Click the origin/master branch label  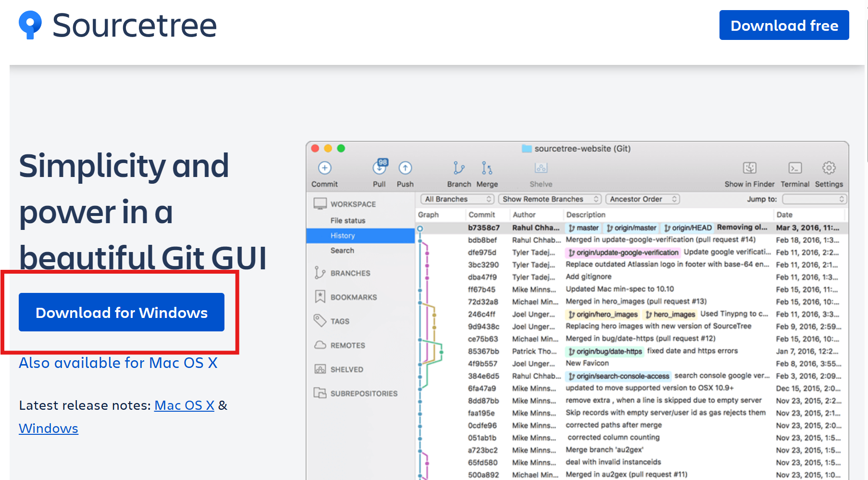point(631,227)
